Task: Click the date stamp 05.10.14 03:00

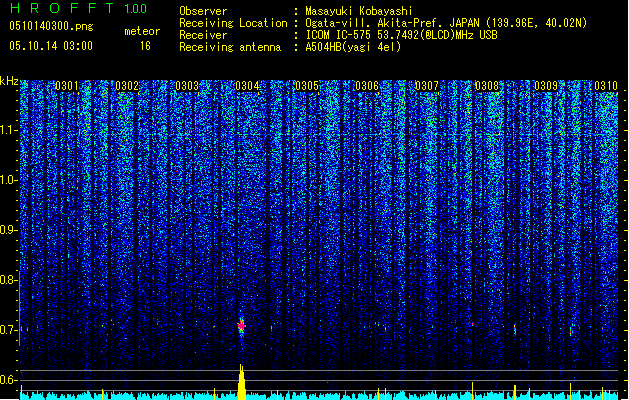Action: pyautogui.click(x=51, y=46)
